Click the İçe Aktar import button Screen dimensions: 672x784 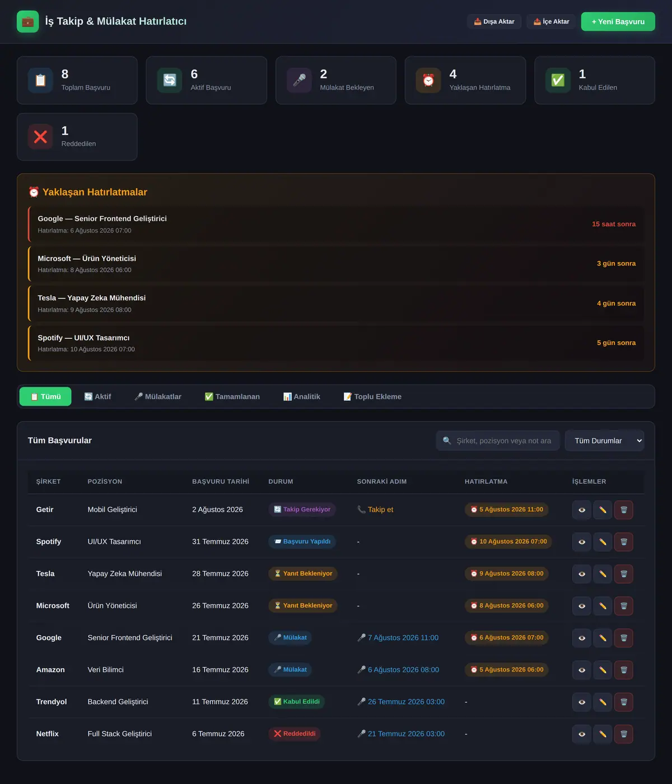point(551,21)
